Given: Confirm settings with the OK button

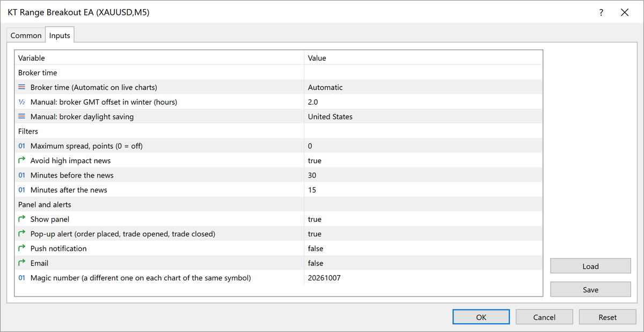Looking at the screenshot, I should point(481,317).
